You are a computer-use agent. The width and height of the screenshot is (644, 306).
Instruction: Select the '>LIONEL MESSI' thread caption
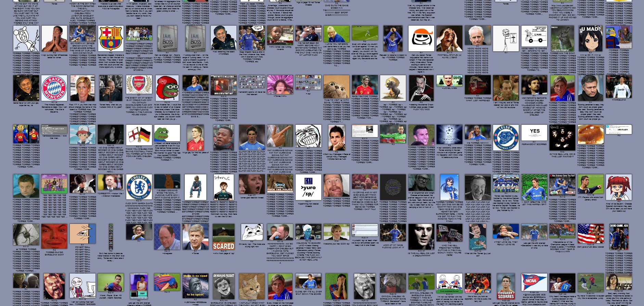(449, 89)
